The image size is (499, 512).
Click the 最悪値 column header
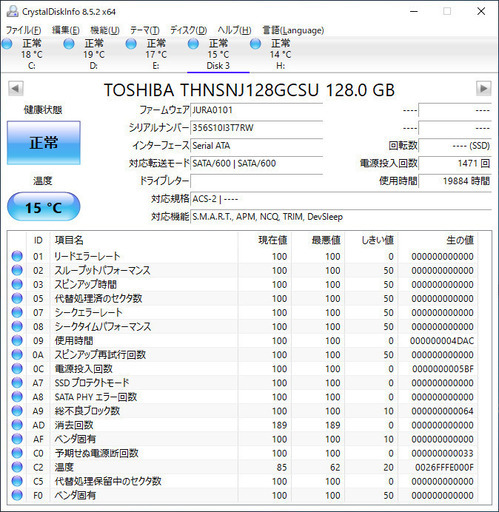click(x=318, y=240)
